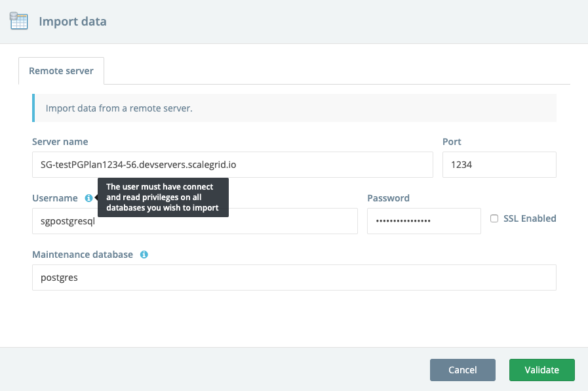Click the Server name label

tap(60, 142)
